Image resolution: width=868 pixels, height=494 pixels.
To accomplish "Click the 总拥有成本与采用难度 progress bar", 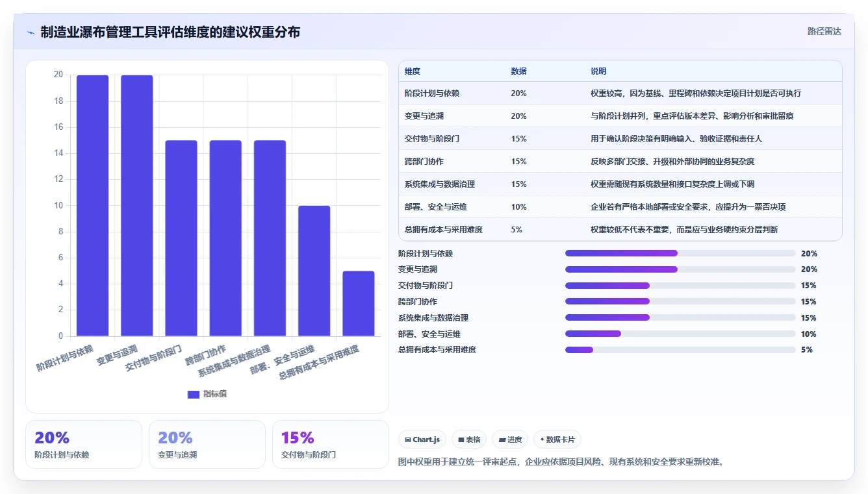I will (x=680, y=350).
